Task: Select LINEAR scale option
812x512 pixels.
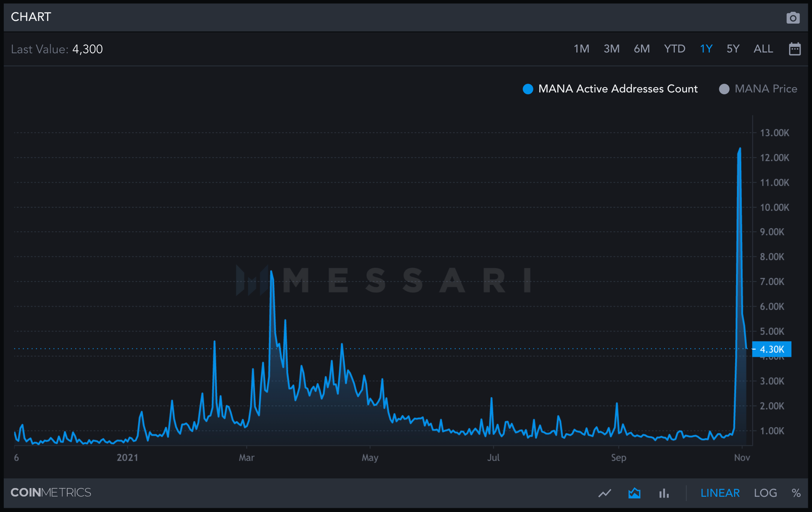Action: [x=720, y=493]
